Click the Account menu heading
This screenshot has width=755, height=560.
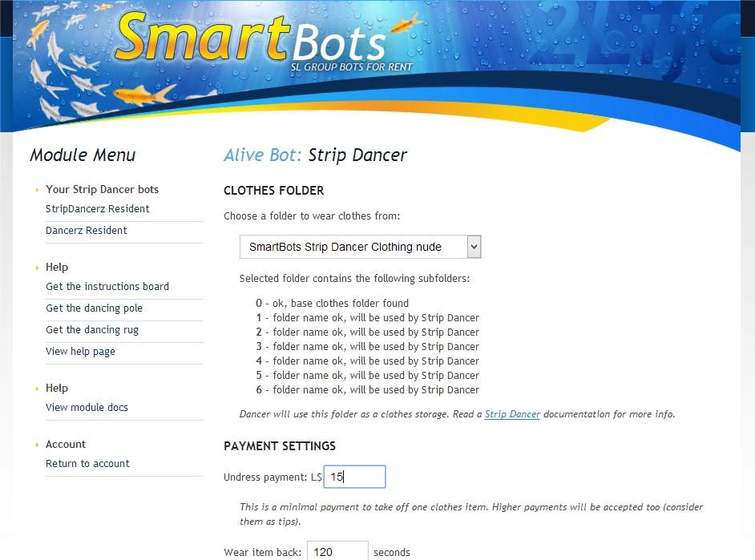(x=66, y=444)
